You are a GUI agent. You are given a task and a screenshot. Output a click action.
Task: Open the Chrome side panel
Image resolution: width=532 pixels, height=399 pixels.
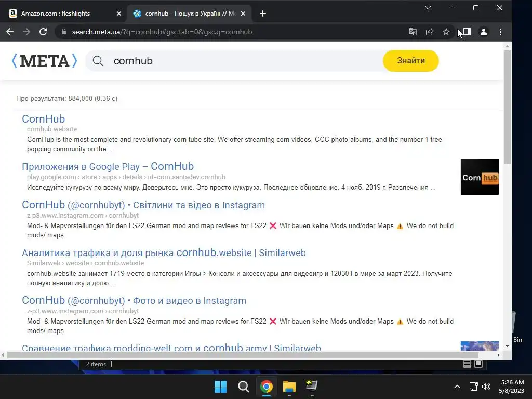467,32
